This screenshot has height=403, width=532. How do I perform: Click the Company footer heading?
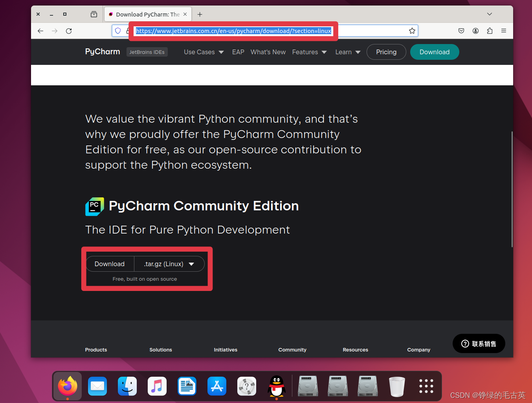pyautogui.click(x=419, y=350)
